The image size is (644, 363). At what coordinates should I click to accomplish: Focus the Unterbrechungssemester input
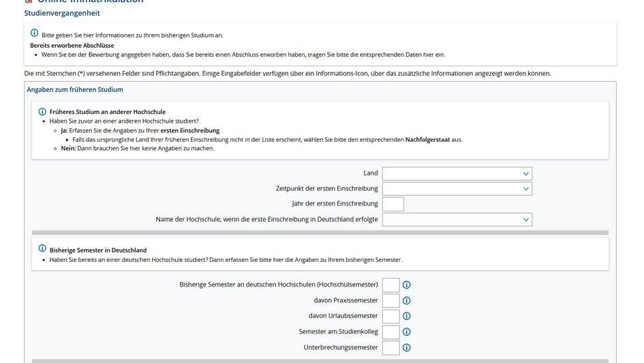pyautogui.click(x=390, y=348)
